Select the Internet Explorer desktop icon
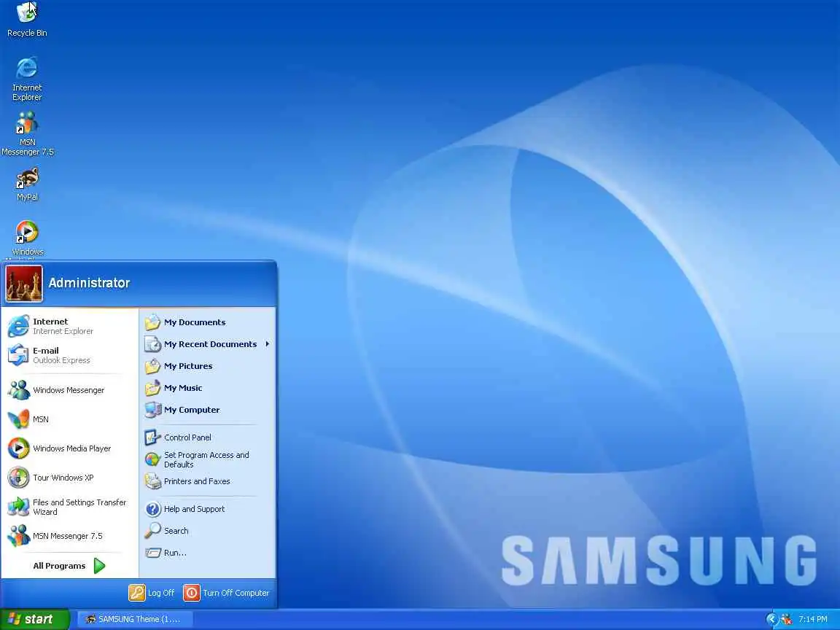This screenshot has width=840, height=630. tap(27, 78)
